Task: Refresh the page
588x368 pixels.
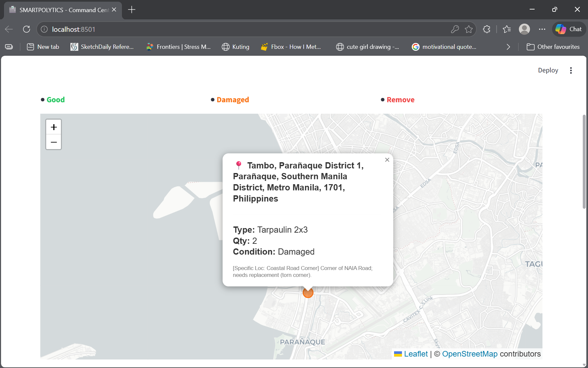Action: point(27,29)
